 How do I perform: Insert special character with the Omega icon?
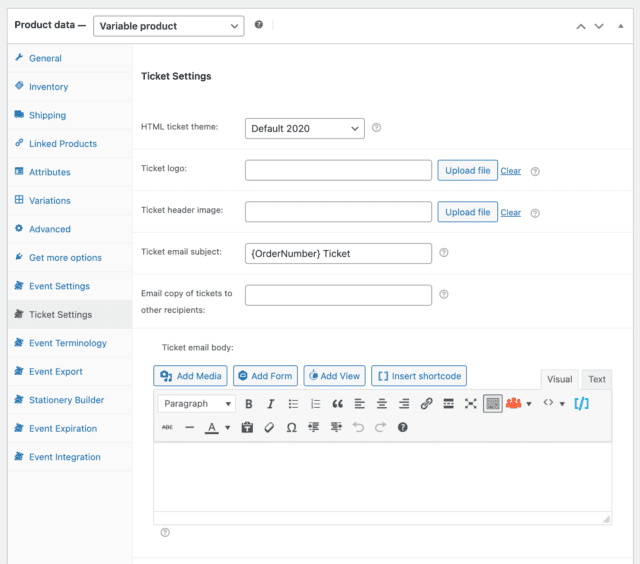[x=291, y=427]
